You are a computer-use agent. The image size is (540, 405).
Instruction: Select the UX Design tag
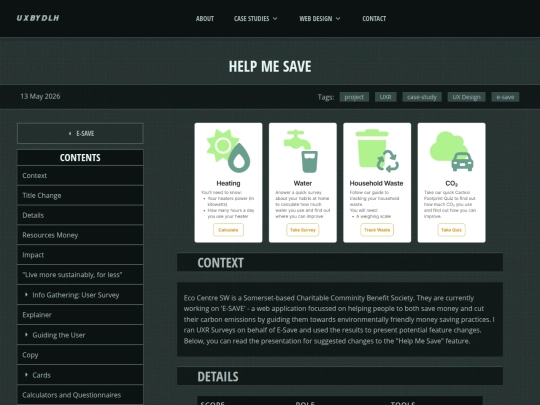click(466, 97)
